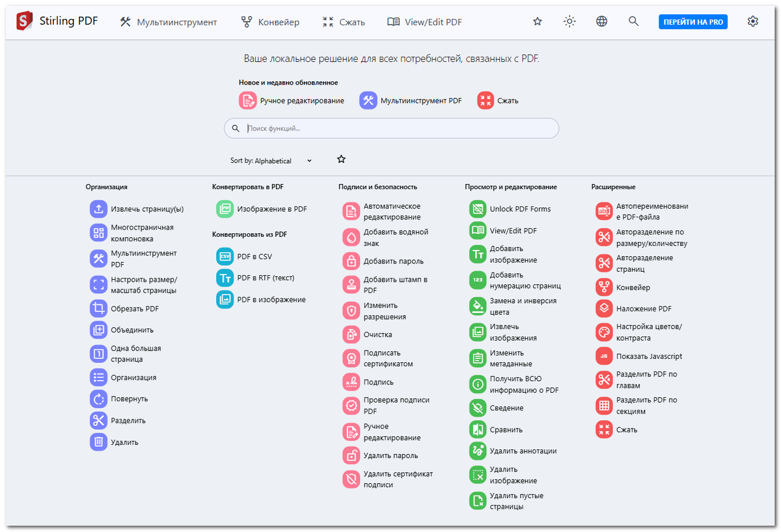This screenshot has height=532, width=781.
Task: Open Удалить сертификат подписи link
Action: pyautogui.click(x=389, y=479)
